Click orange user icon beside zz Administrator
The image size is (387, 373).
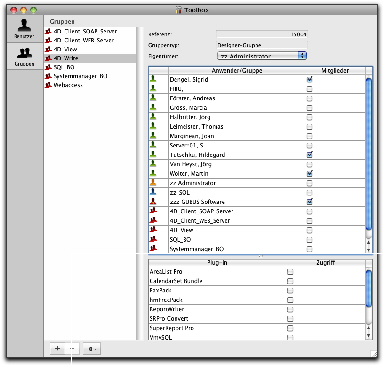coord(153,183)
